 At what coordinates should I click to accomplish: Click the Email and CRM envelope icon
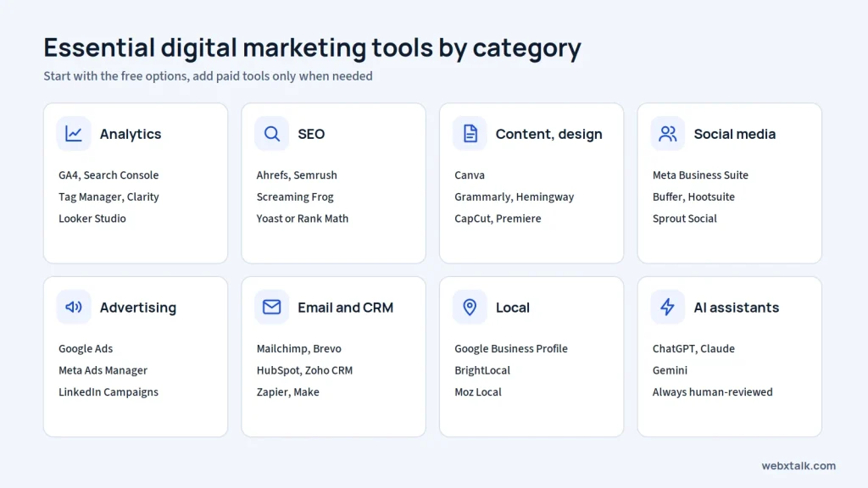(x=272, y=307)
